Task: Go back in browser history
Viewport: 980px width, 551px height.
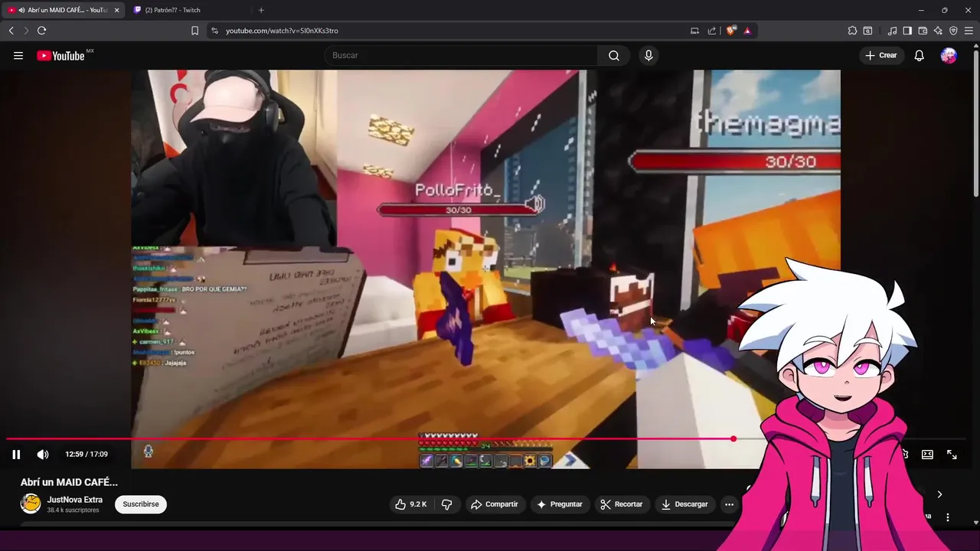Action: point(11,31)
